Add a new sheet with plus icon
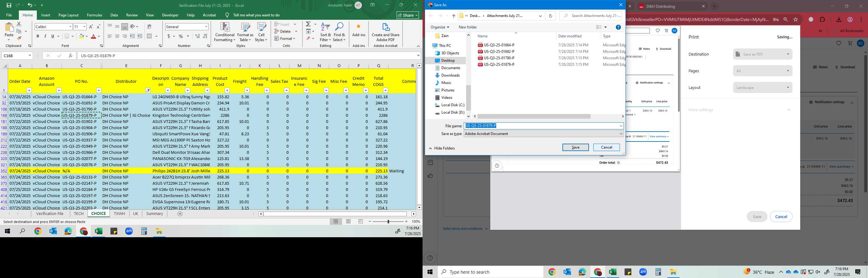The image size is (868, 278). coord(180,214)
